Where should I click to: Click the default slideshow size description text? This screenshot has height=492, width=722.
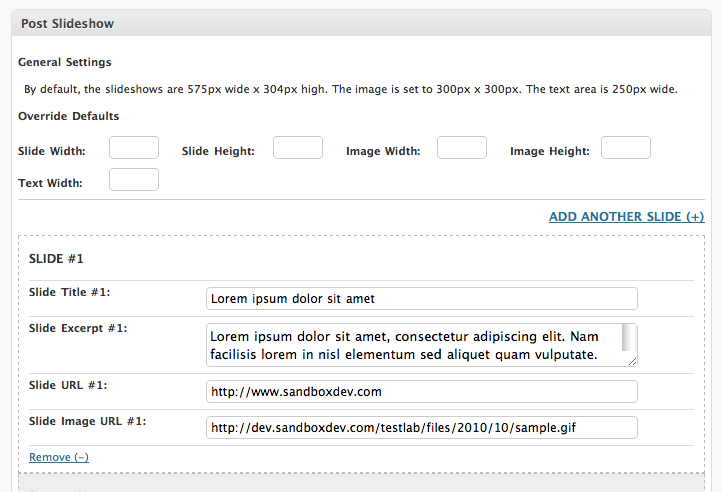[351, 89]
